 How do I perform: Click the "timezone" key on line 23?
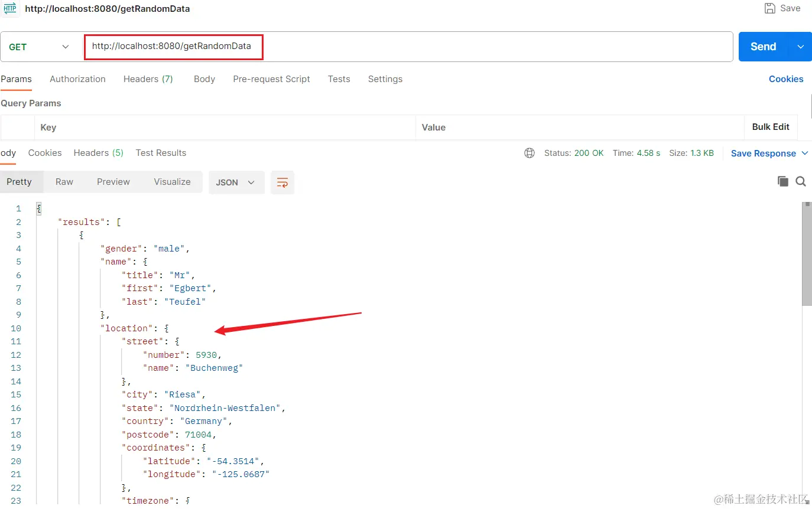(x=148, y=501)
